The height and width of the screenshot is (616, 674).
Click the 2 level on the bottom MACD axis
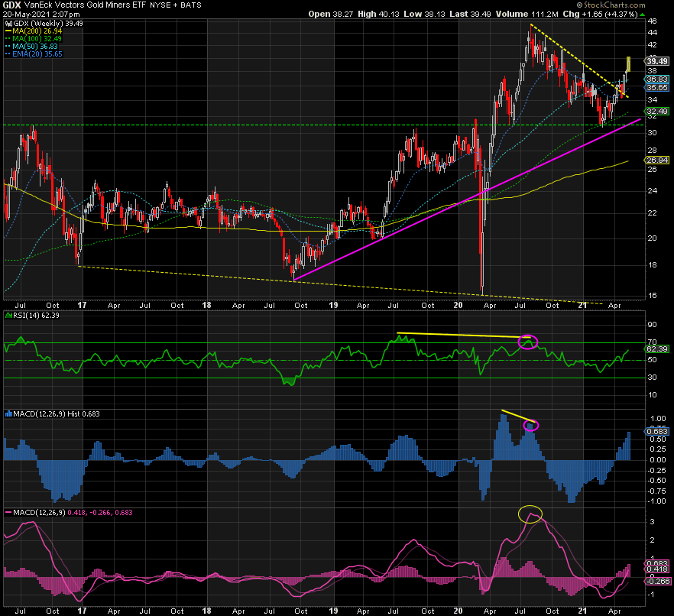tap(653, 540)
